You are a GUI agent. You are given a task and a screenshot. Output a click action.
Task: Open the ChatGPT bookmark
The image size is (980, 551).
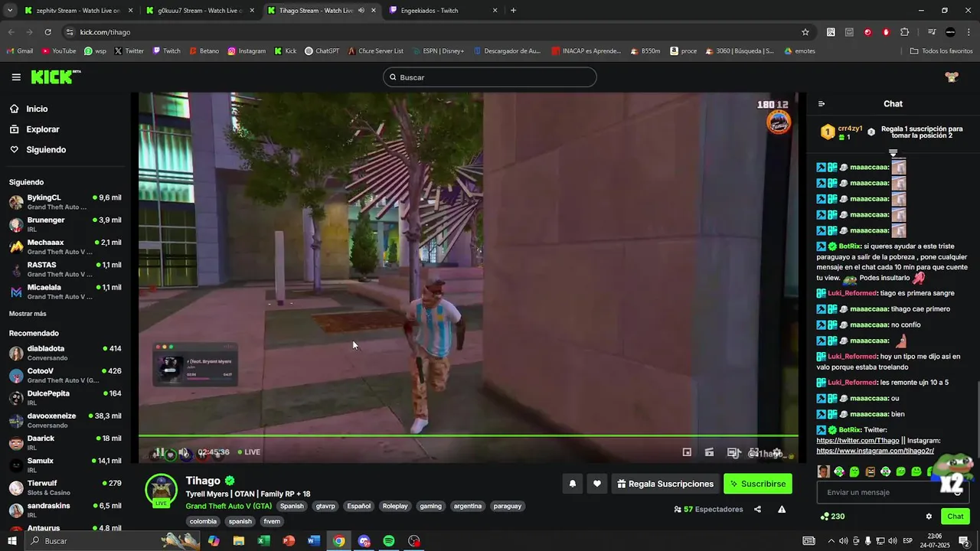(x=322, y=51)
